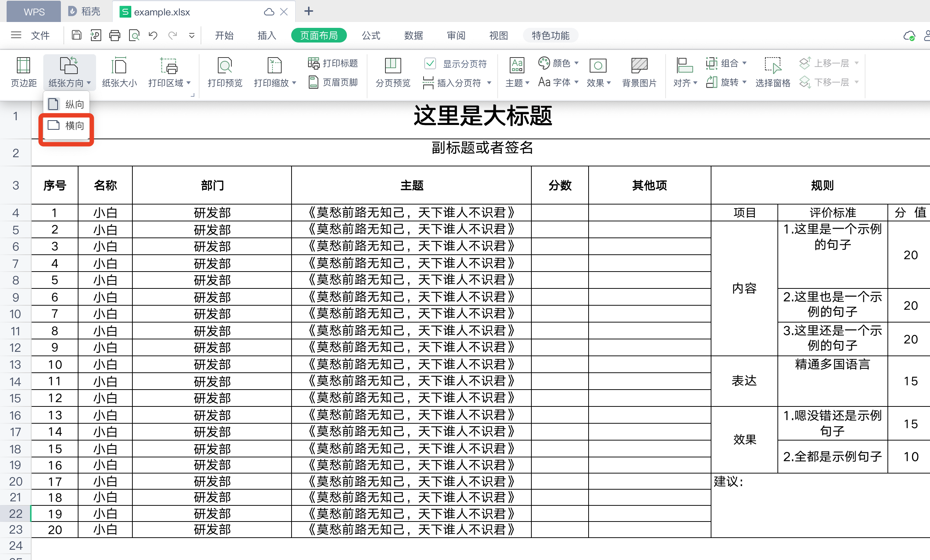Image resolution: width=930 pixels, height=560 pixels.
Task: Select row 22 header
Action: click(x=15, y=513)
